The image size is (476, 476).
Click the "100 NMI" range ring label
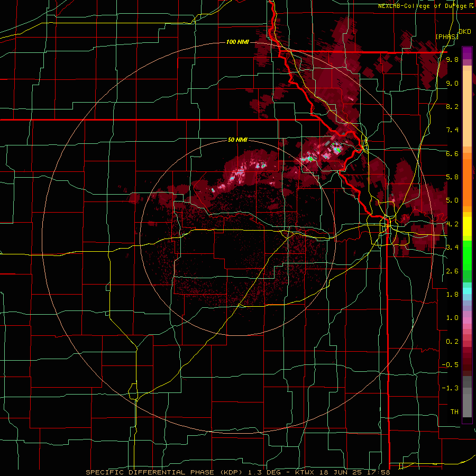(x=237, y=42)
